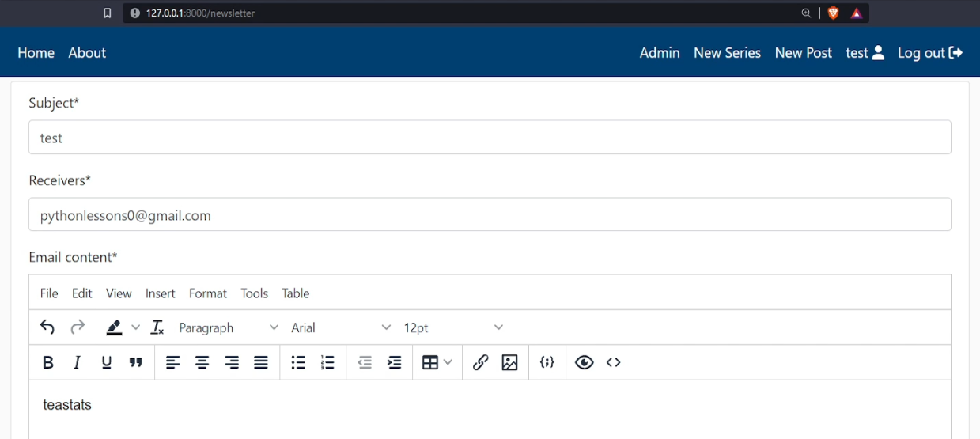Toggle the preview eye icon
Screen dimensions: 980x439
click(584, 362)
